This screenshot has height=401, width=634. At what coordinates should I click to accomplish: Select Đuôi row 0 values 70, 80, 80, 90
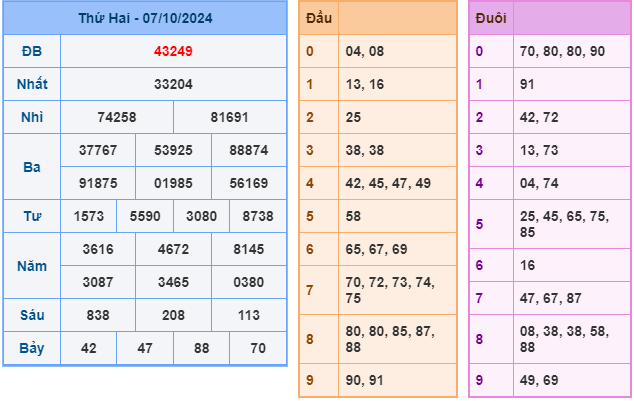(562, 51)
